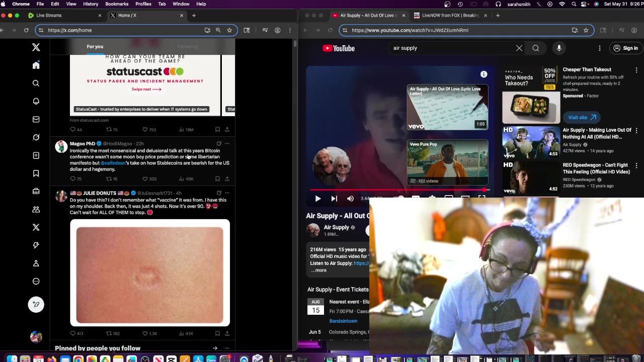
Task: Open YouTube settings three-dot menu
Action: 600,48
